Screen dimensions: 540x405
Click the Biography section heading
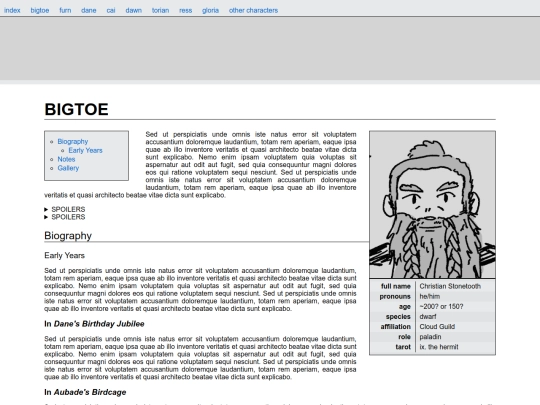tap(68, 236)
